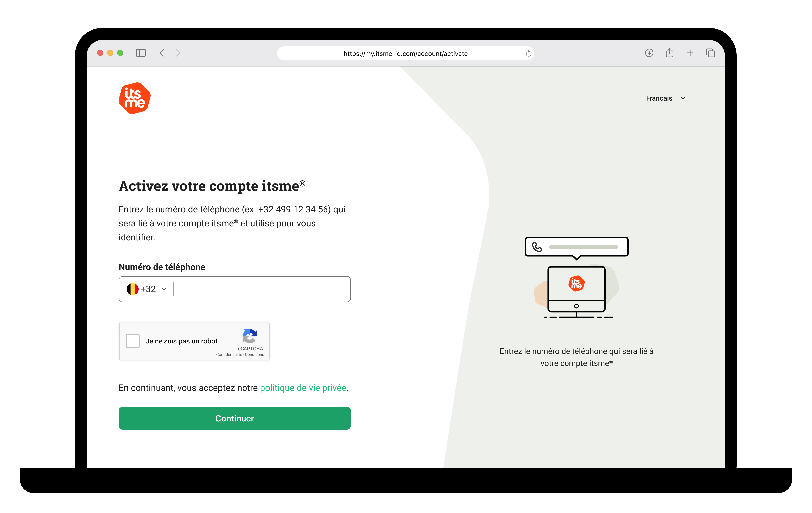
Task: Open the Français language dropdown
Action: click(665, 98)
